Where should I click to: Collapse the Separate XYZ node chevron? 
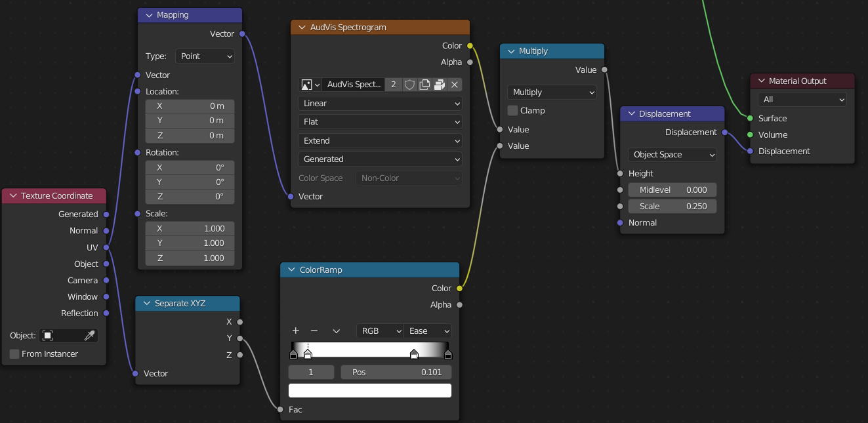(146, 304)
